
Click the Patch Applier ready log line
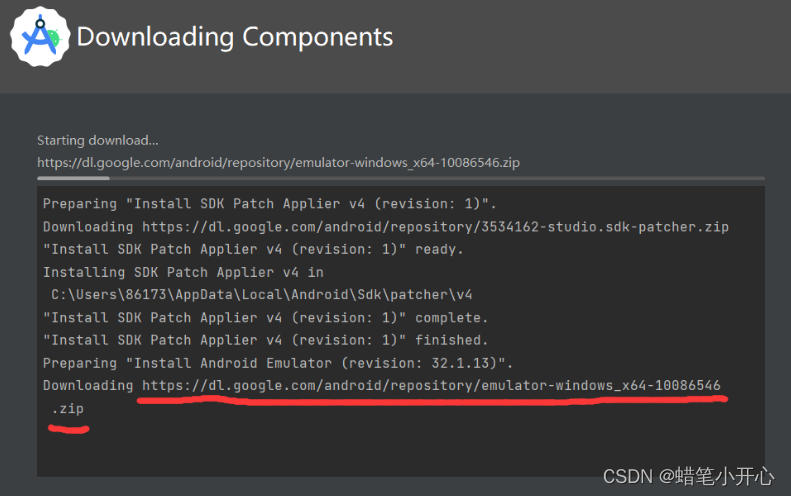(x=253, y=249)
